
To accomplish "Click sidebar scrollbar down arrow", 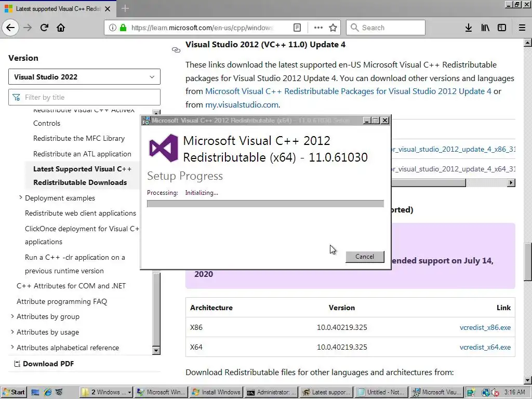I will (x=156, y=351).
